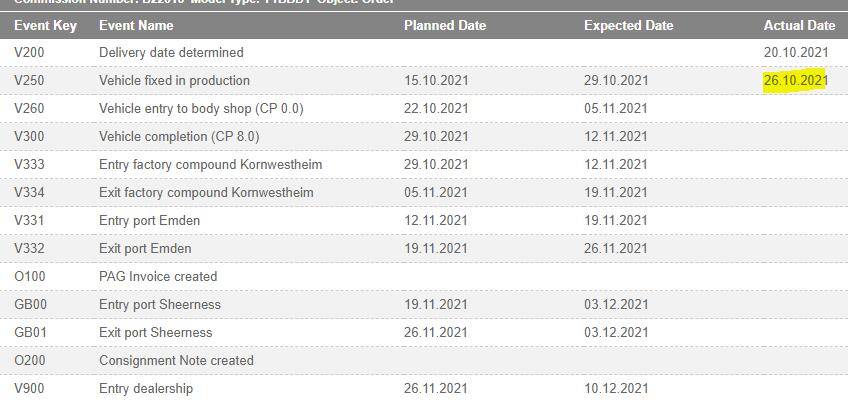This screenshot has height=404, width=848.
Task: Select the Delivery date determined row
Action: (424, 52)
